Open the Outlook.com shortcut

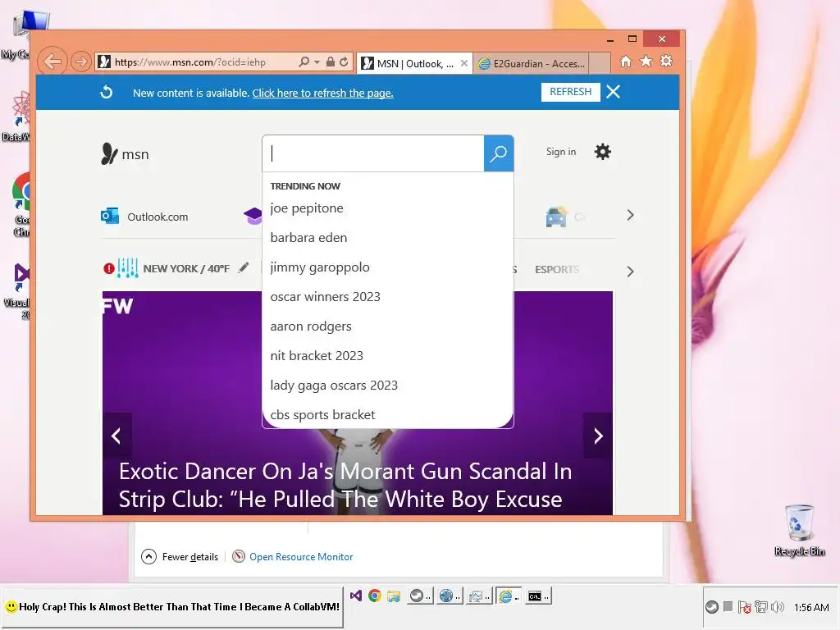144,217
